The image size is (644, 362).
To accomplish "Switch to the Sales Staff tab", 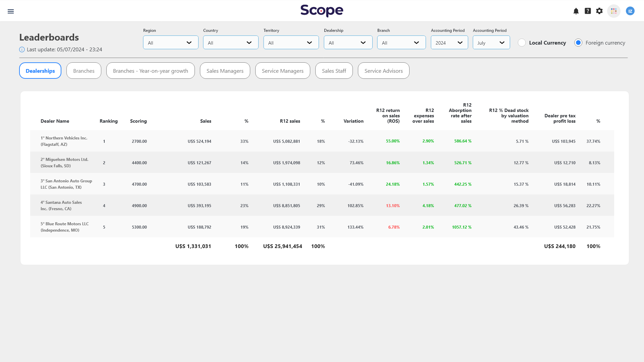I will 334,71.
